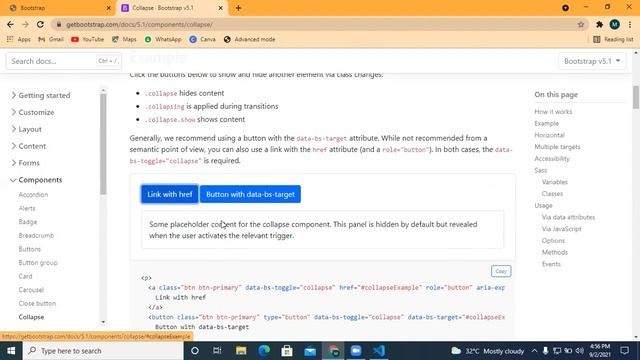Collapse the Components section
The width and height of the screenshot is (640, 360).
tap(36, 180)
